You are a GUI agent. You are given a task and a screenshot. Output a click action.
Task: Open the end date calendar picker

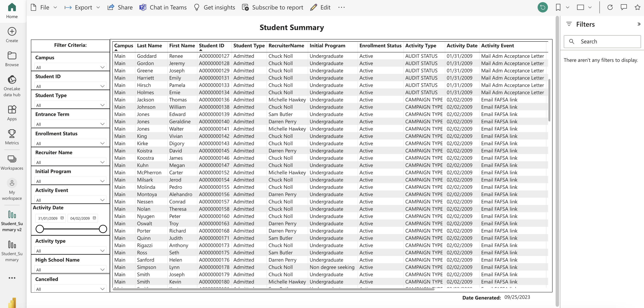tap(94, 218)
